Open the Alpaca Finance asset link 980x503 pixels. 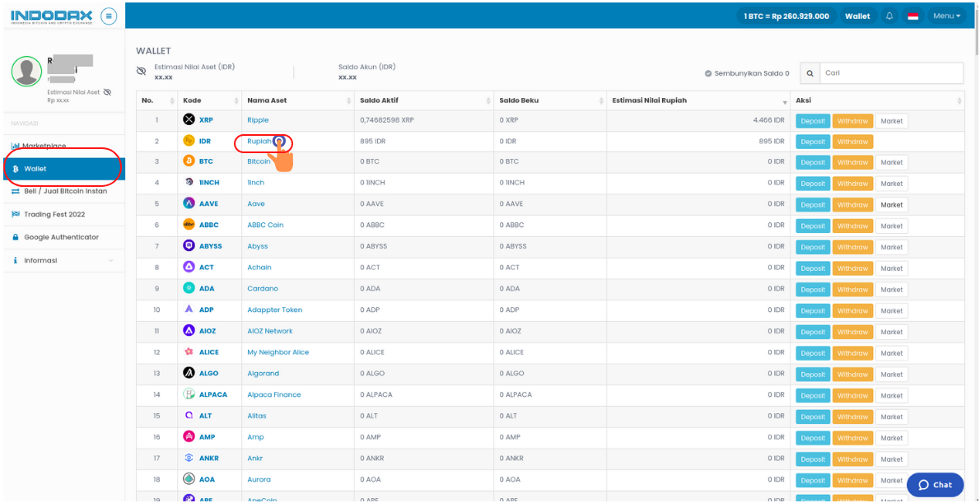pyautogui.click(x=273, y=395)
